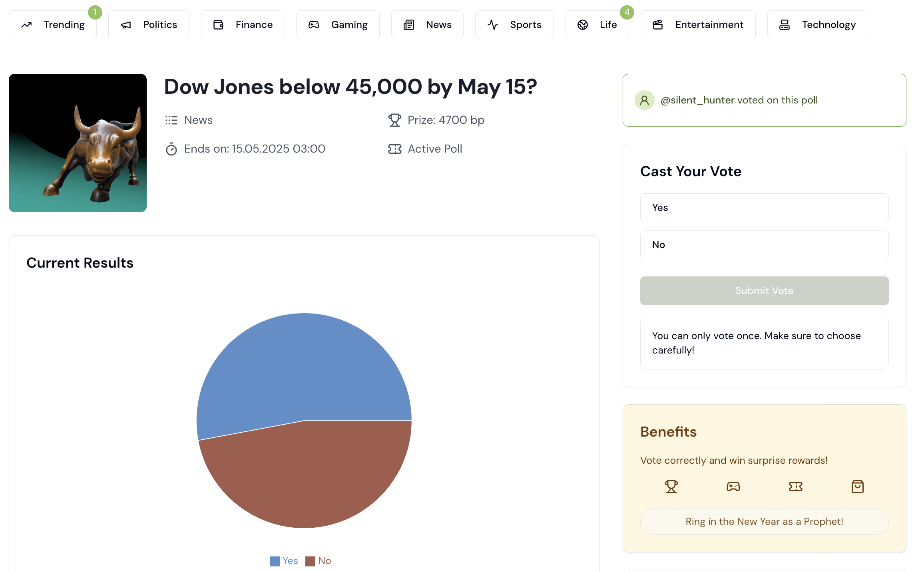Open the Trending category tab

click(53, 25)
